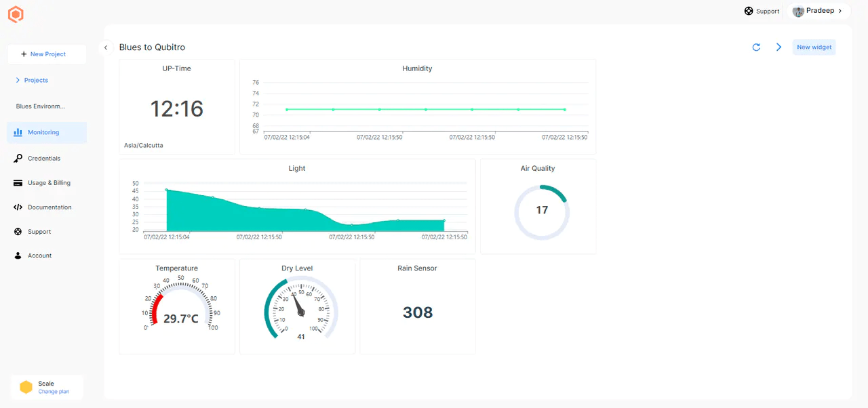This screenshot has width=868, height=408.
Task: Click the Account person icon
Action: (x=18, y=256)
